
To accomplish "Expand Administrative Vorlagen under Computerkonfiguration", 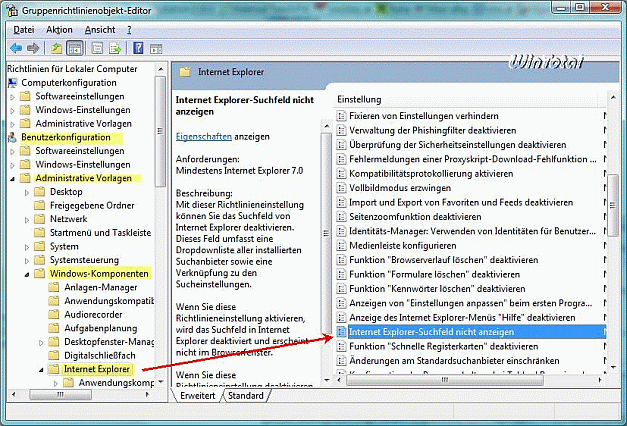I will tap(12, 124).
